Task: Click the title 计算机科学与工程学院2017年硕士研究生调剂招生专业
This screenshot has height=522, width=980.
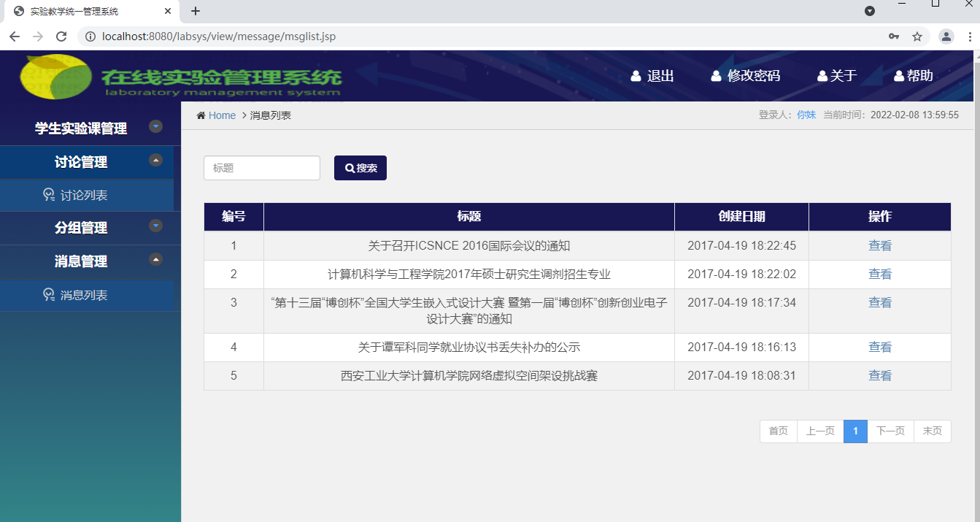Action: pyautogui.click(x=469, y=275)
